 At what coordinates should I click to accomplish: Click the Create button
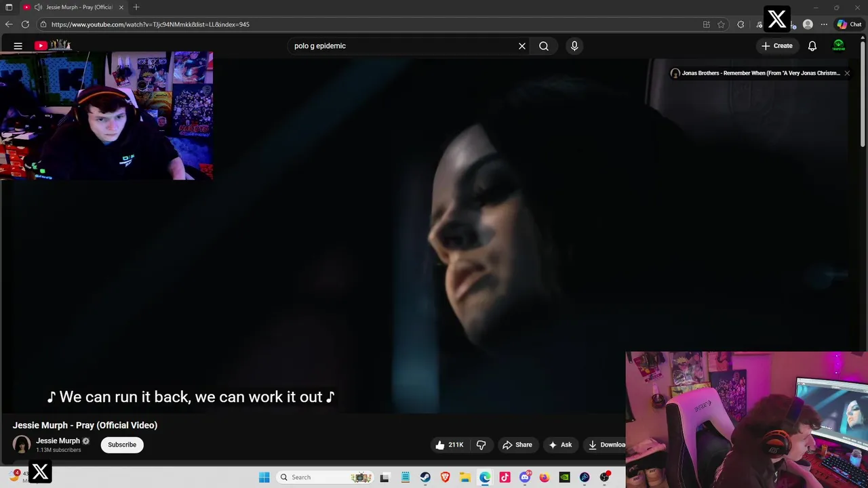coord(777,46)
